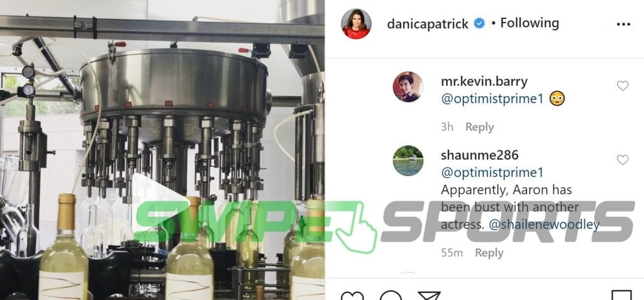The image size is (644, 300).
Task: Reply to mr.kevin.barry's comment
Action: pos(479,127)
